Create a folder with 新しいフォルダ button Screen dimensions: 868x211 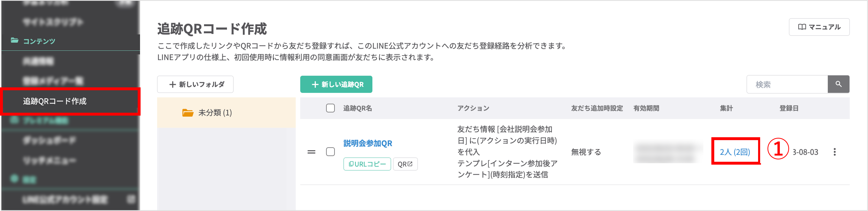[x=195, y=84]
